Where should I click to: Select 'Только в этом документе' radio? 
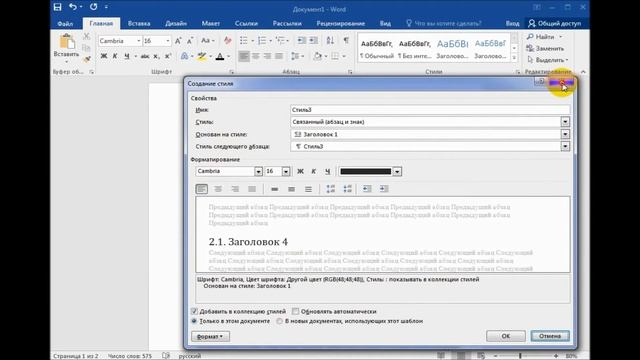click(x=194, y=321)
